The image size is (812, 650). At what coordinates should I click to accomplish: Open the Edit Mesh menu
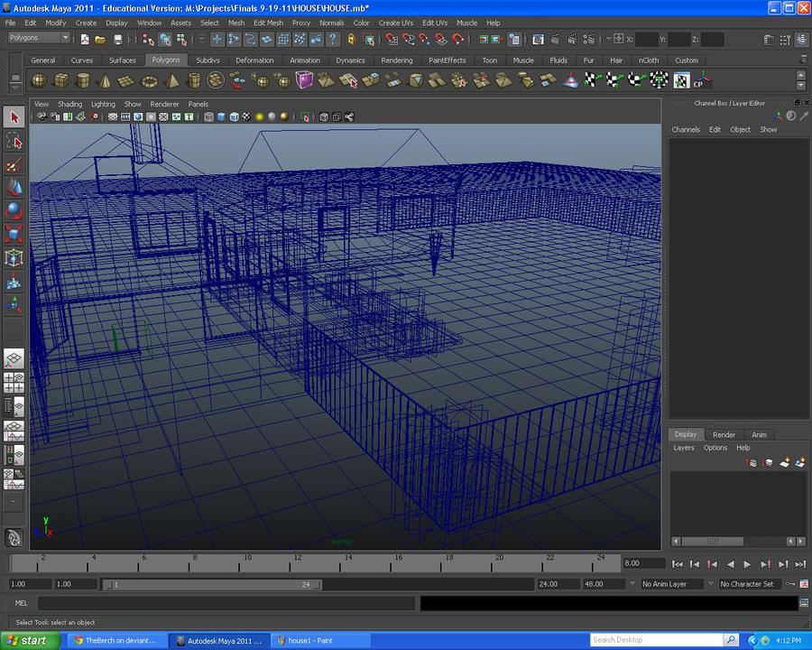(268, 23)
